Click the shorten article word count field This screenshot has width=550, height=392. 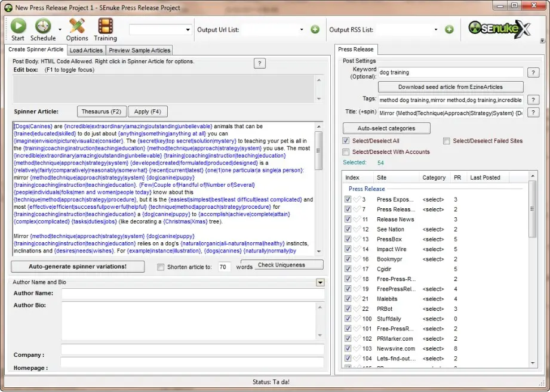click(224, 267)
